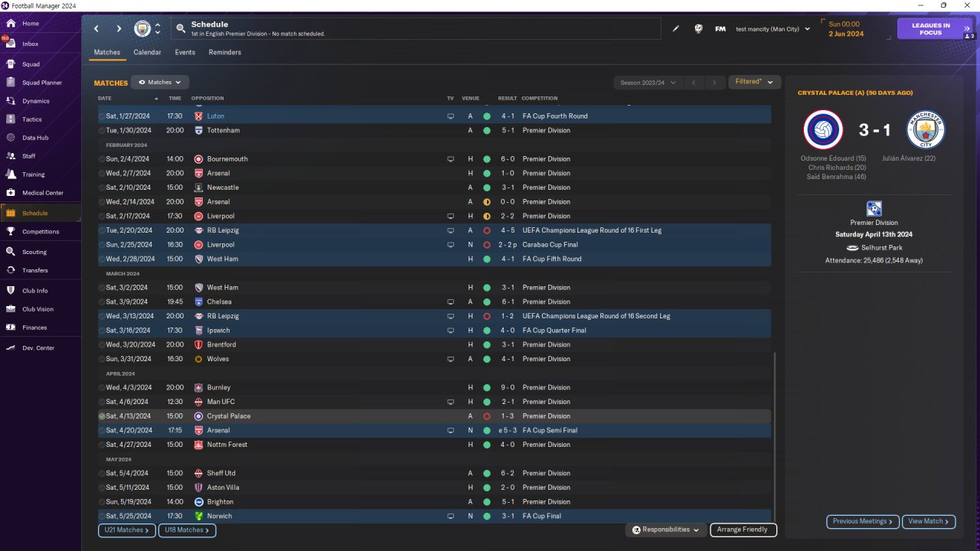Click the matches list vertical scrollbar
The image size is (980, 551).
pos(775,436)
